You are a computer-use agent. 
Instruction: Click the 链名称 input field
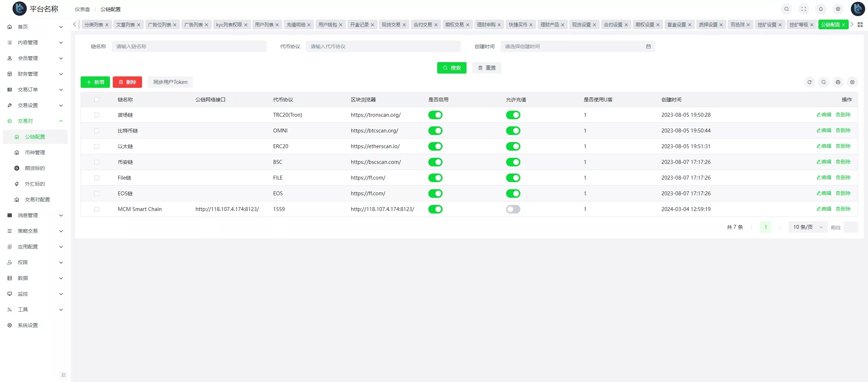coord(189,46)
